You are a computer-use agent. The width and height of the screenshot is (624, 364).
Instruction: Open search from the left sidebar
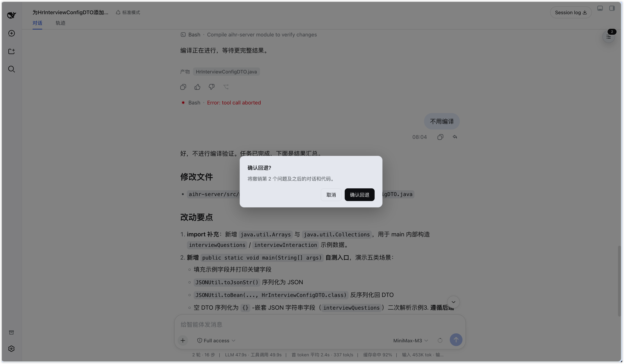(11, 69)
